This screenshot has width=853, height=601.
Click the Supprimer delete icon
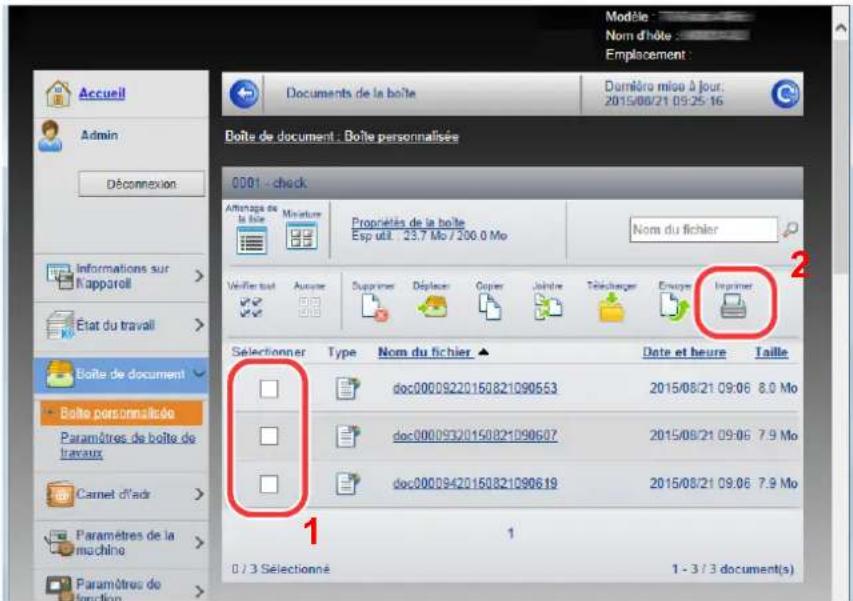click(x=374, y=307)
